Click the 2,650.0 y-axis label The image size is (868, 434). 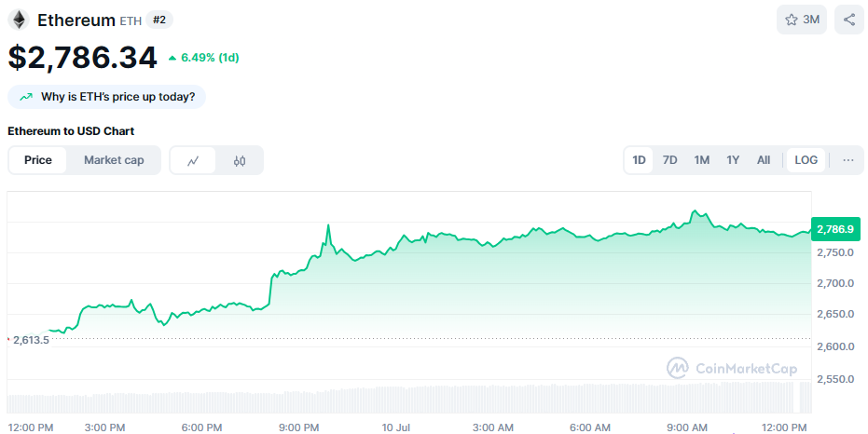835,314
